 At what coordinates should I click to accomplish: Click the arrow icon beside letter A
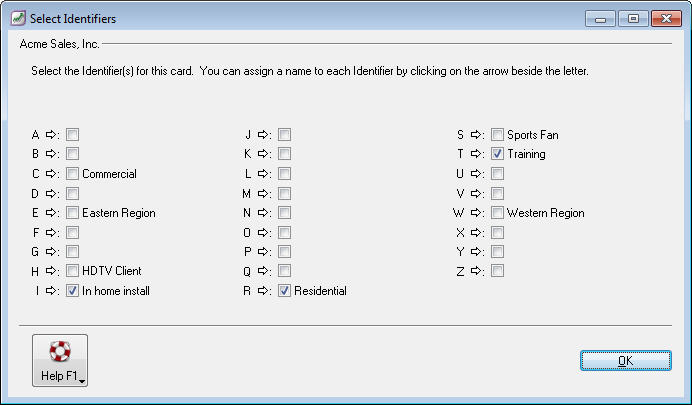[51, 135]
